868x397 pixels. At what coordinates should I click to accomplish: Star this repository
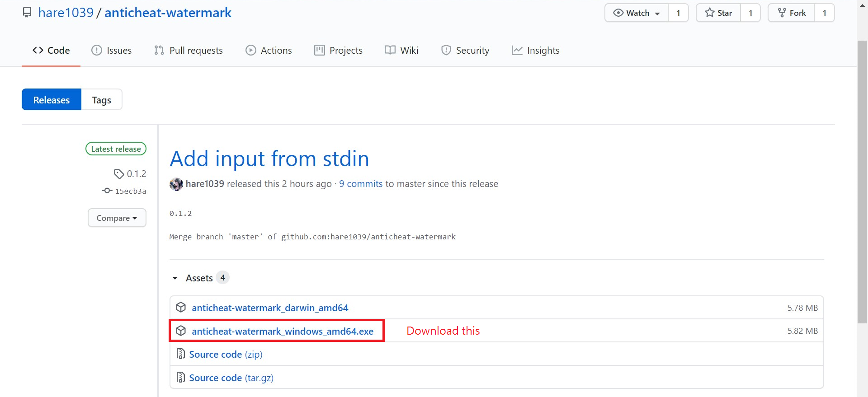point(718,13)
